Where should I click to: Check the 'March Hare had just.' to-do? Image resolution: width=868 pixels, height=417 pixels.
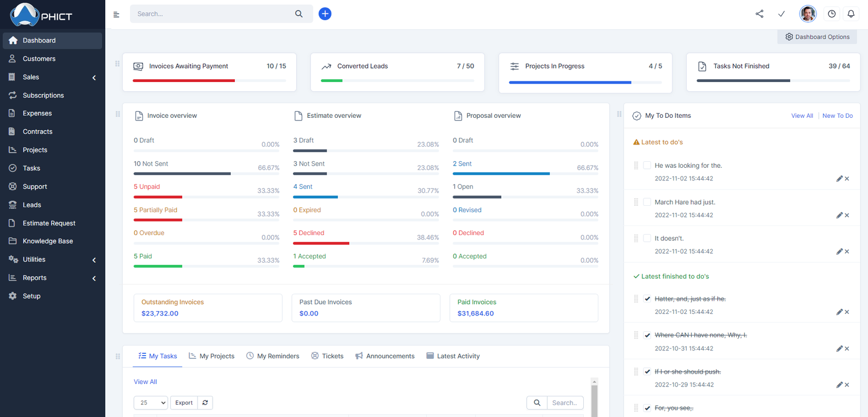pos(647,202)
